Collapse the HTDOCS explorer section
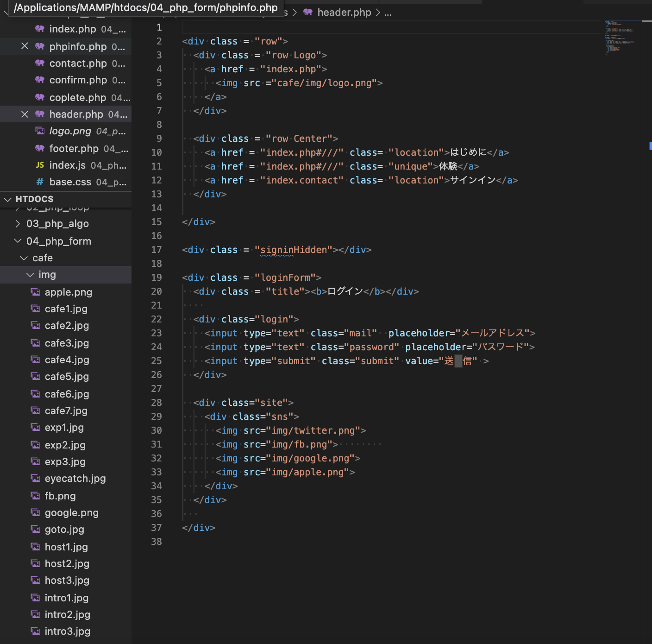This screenshot has width=652, height=644. tap(8, 199)
